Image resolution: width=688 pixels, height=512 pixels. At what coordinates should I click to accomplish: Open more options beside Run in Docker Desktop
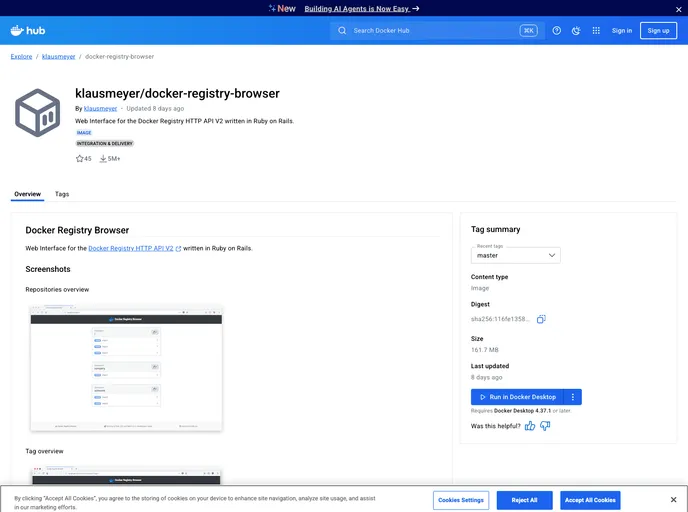click(573, 397)
